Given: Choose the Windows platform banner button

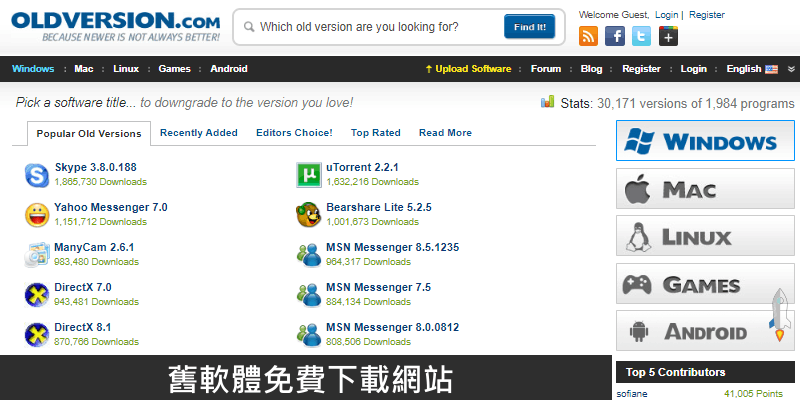Looking at the screenshot, I should (x=705, y=141).
